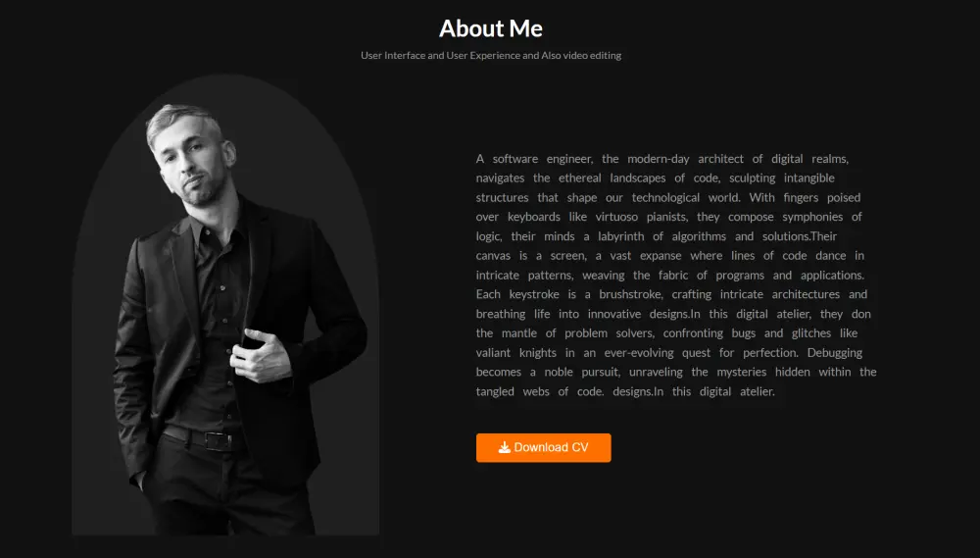Screen dimensions: 980x558
Task: Click the final word "atelier." in the last line
Action: coord(758,391)
